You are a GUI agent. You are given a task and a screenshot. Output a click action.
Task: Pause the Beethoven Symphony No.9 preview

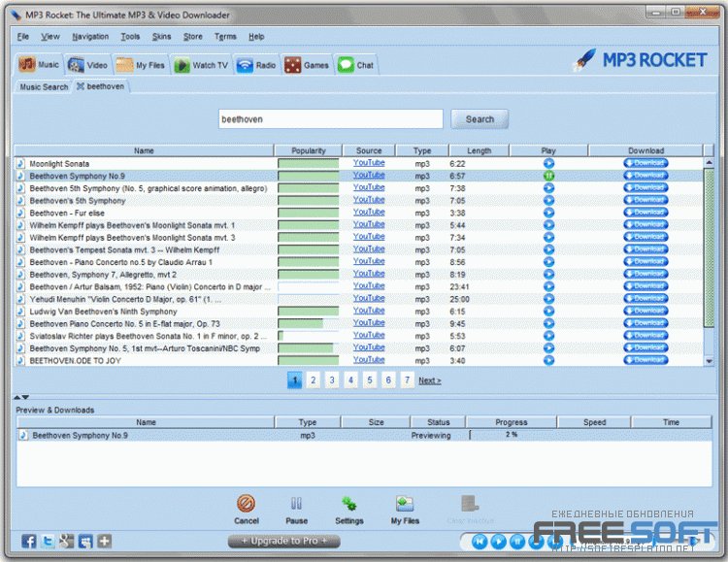pyautogui.click(x=548, y=176)
